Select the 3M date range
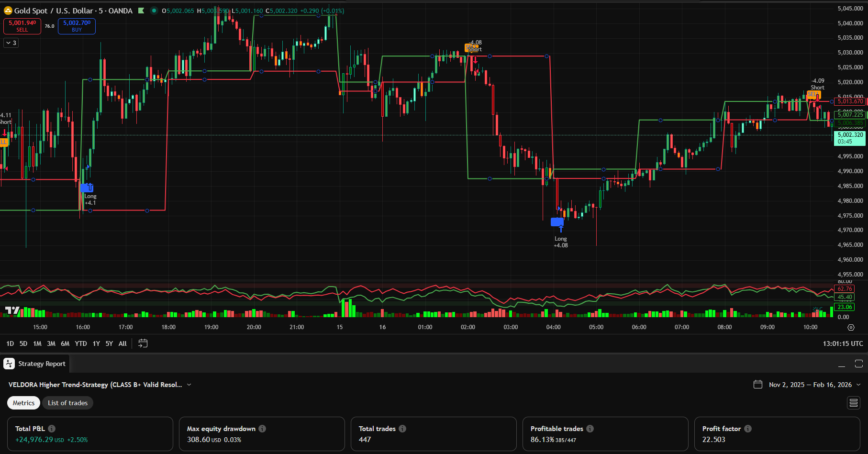The height and width of the screenshot is (454, 868). pos(51,343)
